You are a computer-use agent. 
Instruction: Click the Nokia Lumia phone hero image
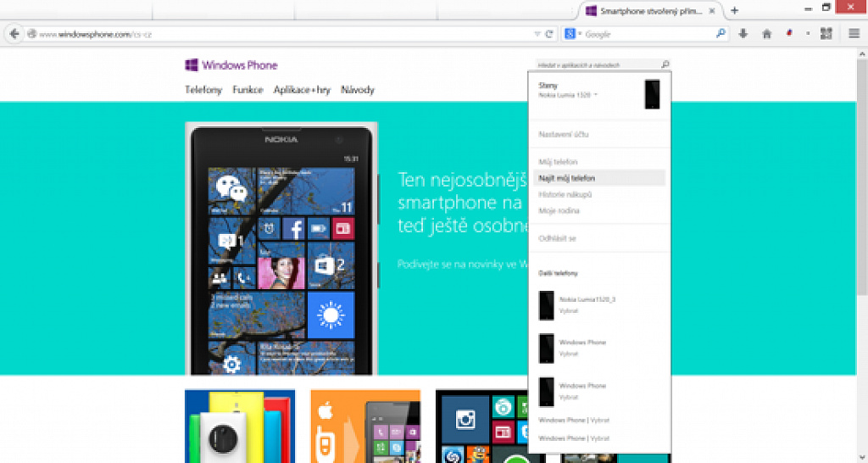(x=281, y=248)
